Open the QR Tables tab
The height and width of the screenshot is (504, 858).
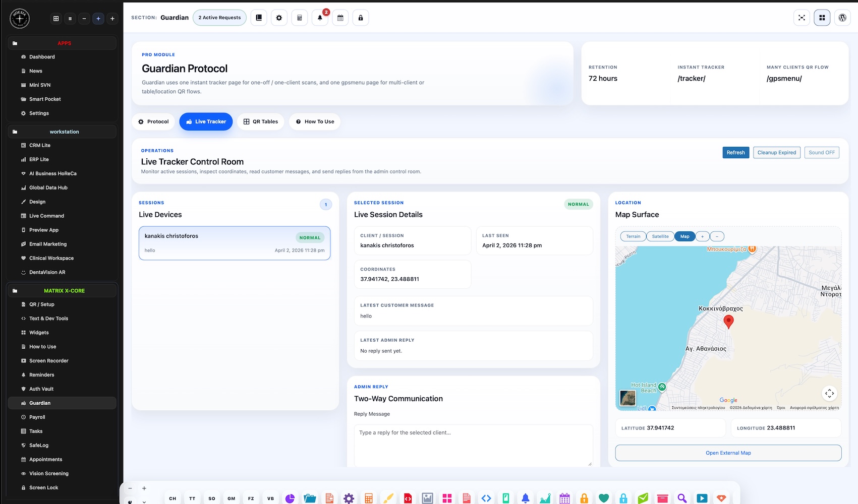pyautogui.click(x=261, y=121)
